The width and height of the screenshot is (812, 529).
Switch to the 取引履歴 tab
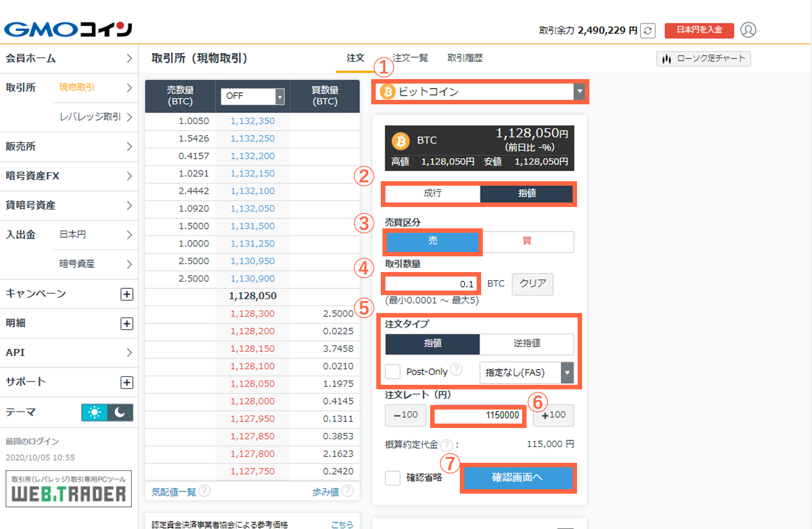click(464, 58)
